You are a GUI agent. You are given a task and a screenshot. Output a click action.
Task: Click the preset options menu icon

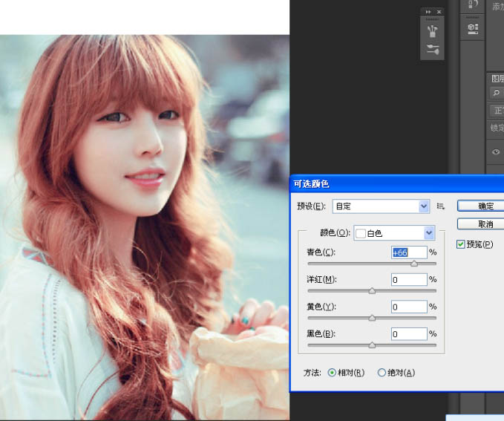pos(440,206)
